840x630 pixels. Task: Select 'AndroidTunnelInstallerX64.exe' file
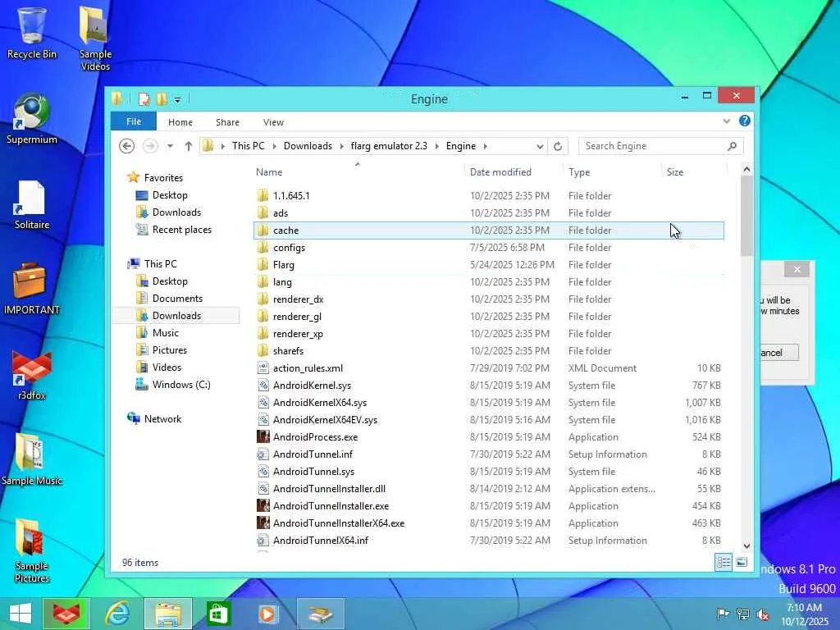click(x=488, y=523)
